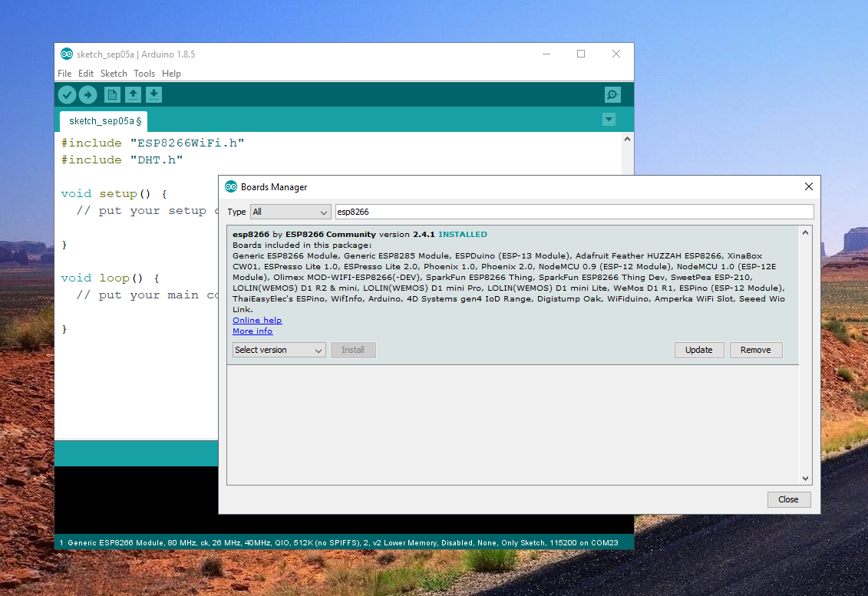Click the boards list scroll-down arrow

[x=805, y=478]
